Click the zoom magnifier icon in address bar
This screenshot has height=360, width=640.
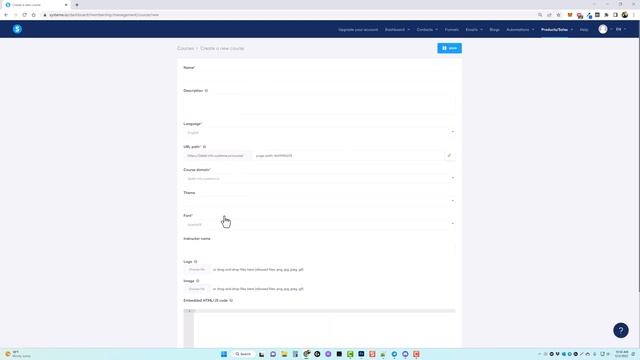coord(540,15)
